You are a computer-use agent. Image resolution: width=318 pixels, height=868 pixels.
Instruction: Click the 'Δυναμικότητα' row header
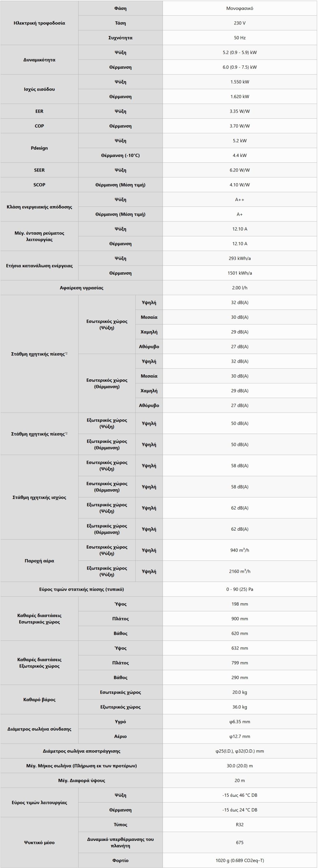pyautogui.click(x=39, y=60)
